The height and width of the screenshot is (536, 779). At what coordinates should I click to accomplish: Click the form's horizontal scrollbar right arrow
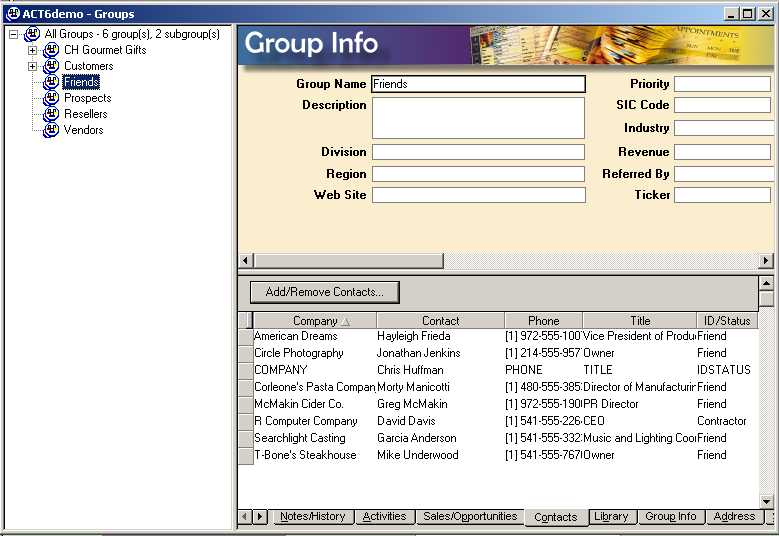(x=766, y=260)
